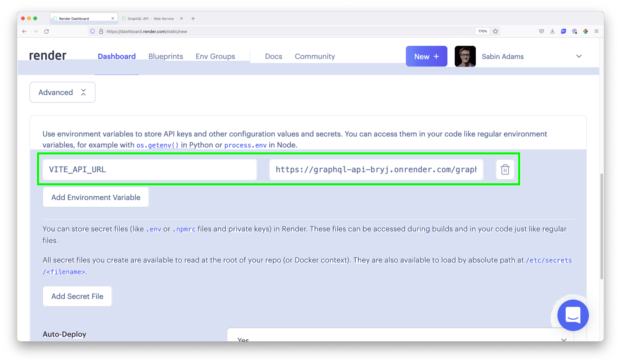Expand Sabin Adams account menu chevron
This screenshot has width=621, height=364.
[x=579, y=56]
